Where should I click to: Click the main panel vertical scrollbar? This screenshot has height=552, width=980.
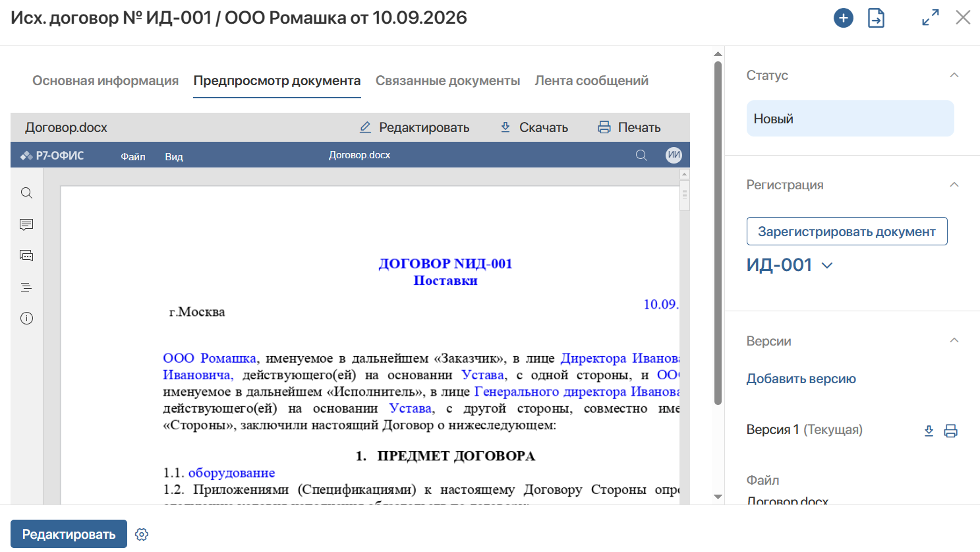coord(718,232)
